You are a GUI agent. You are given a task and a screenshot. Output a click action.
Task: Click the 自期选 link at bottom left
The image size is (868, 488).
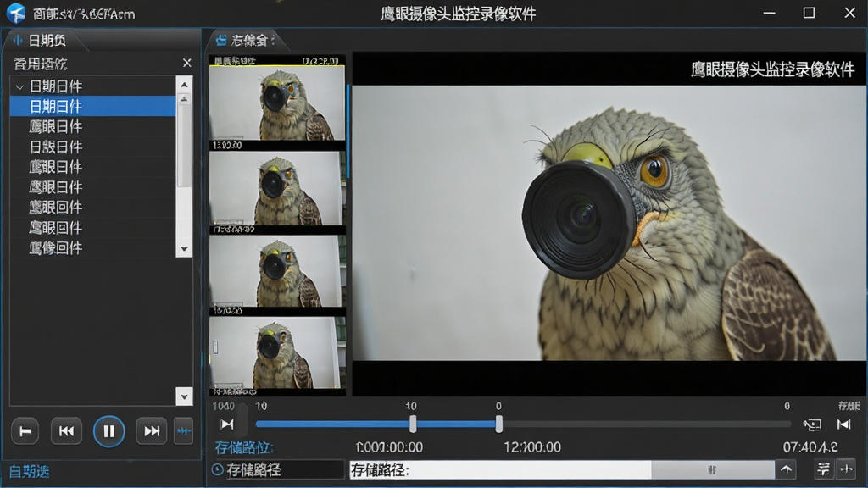point(29,471)
